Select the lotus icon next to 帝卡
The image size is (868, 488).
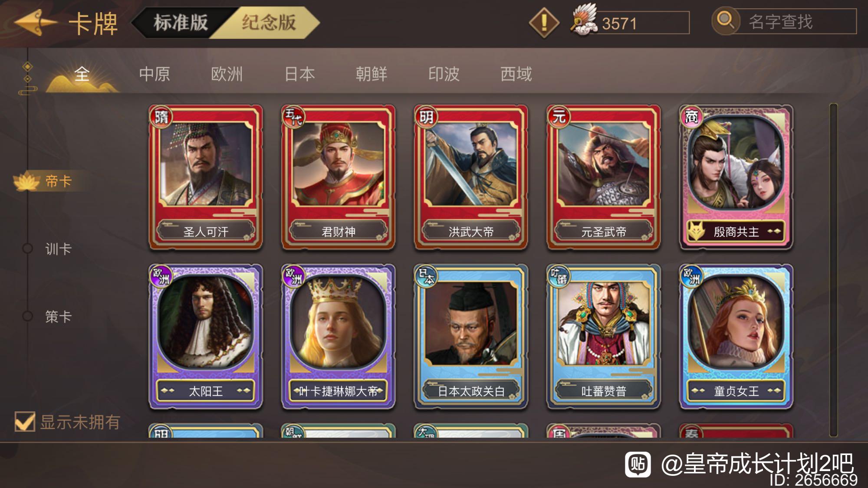(27, 181)
